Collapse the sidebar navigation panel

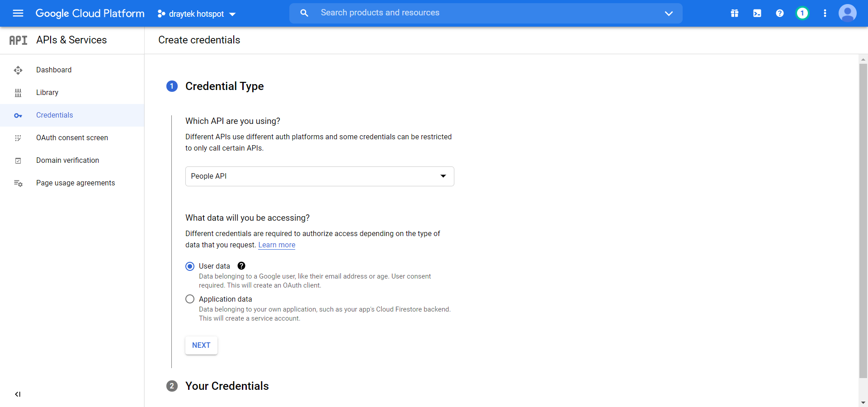tap(18, 394)
